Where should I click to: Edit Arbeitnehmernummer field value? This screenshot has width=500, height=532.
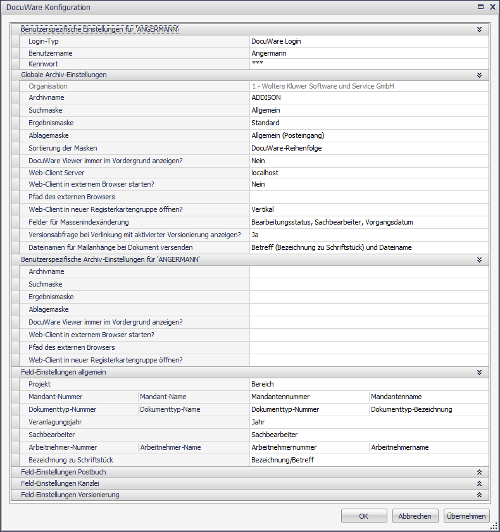tap(309, 448)
